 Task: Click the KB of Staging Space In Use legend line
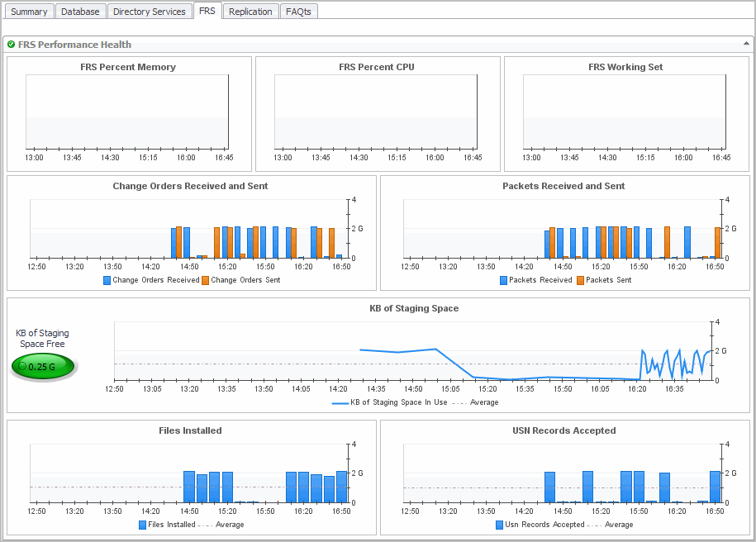click(340, 403)
